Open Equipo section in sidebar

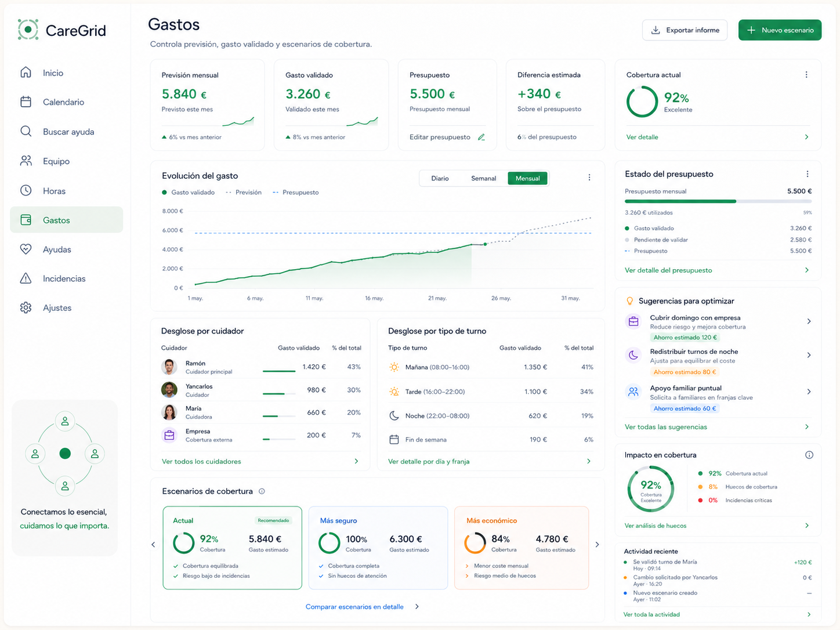tap(67, 161)
